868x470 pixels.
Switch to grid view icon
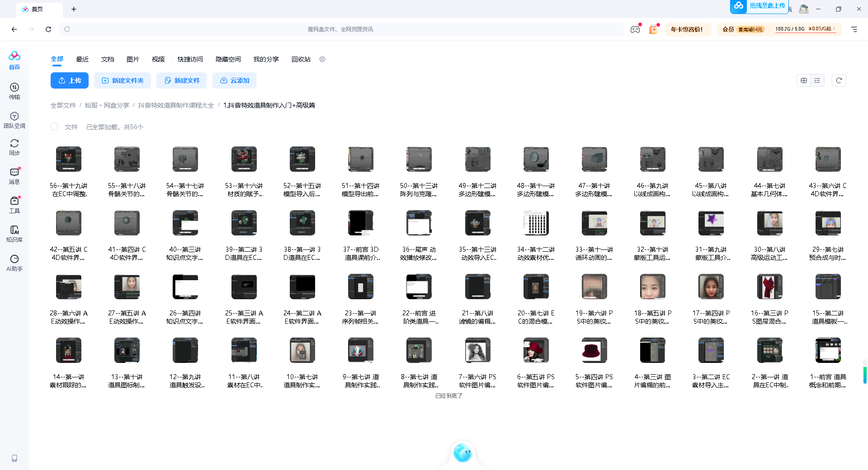point(804,80)
